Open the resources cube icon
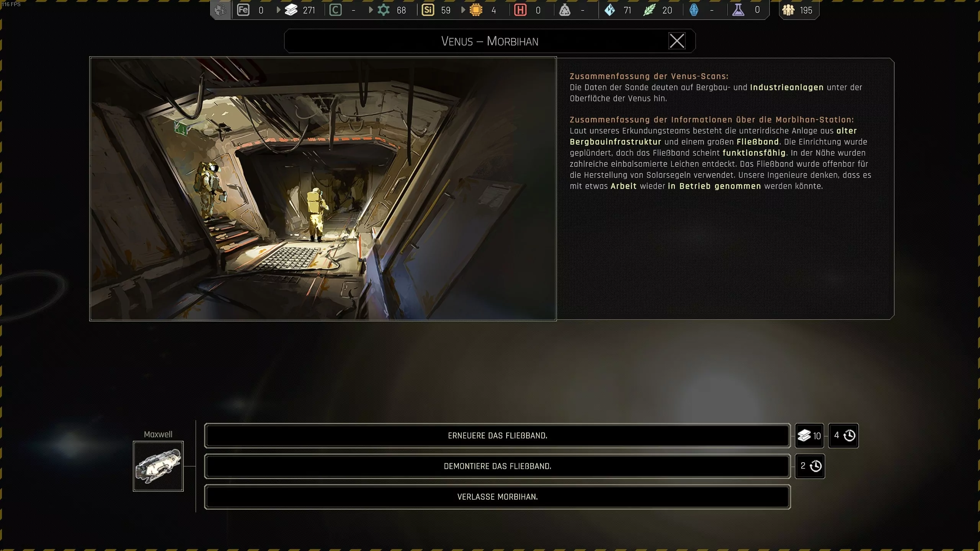 (x=220, y=10)
